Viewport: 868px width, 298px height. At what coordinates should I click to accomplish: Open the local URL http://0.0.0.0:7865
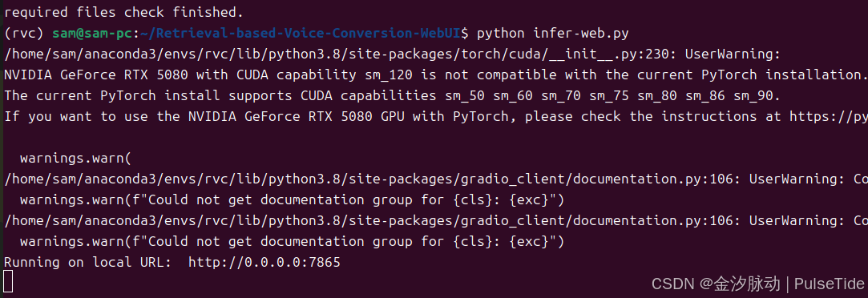(264, 262)
